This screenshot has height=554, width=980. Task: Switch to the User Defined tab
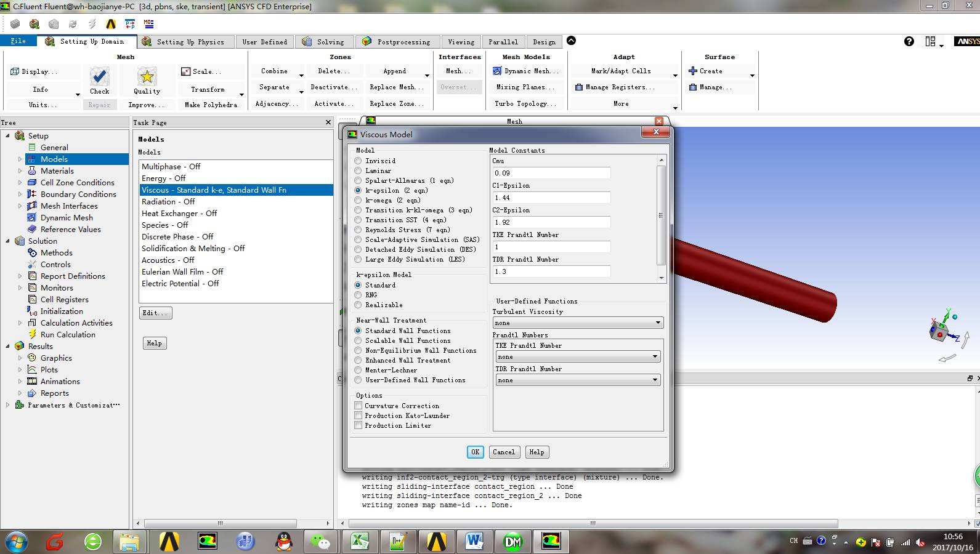pos(264,42)
